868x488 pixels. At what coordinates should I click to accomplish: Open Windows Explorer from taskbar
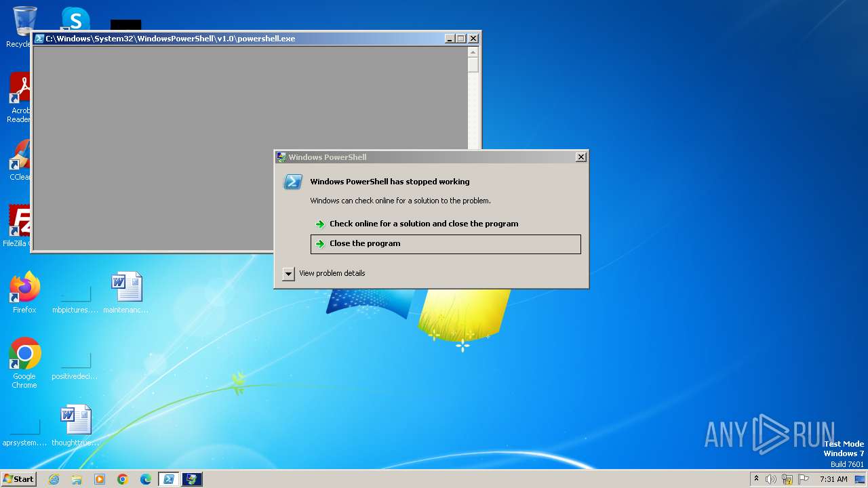(x=77, y=479)
